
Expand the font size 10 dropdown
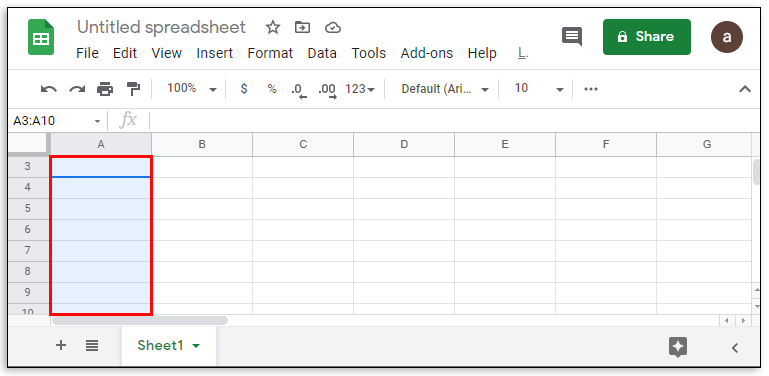click(x=538, y=89)
